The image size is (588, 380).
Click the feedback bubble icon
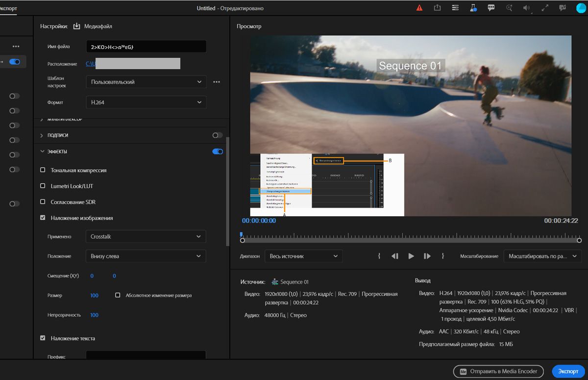pyautogui.click(x=563, y=8)
